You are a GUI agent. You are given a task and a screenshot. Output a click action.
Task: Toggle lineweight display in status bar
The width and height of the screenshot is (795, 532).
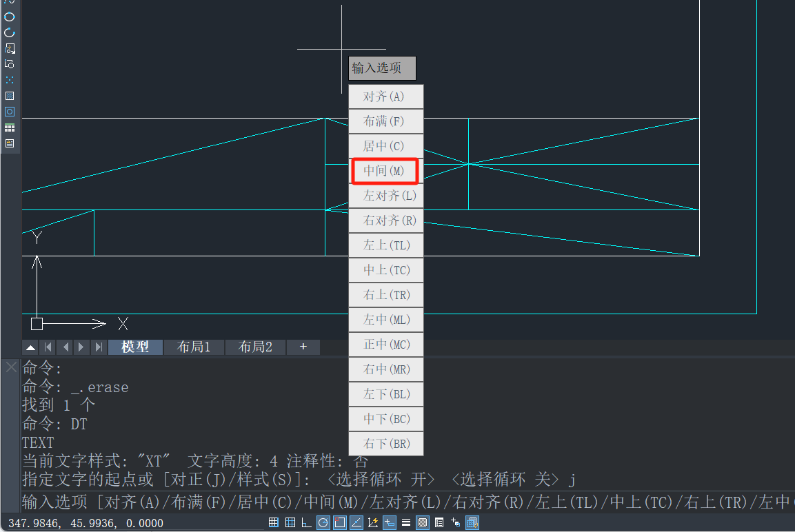click(406, 522)
